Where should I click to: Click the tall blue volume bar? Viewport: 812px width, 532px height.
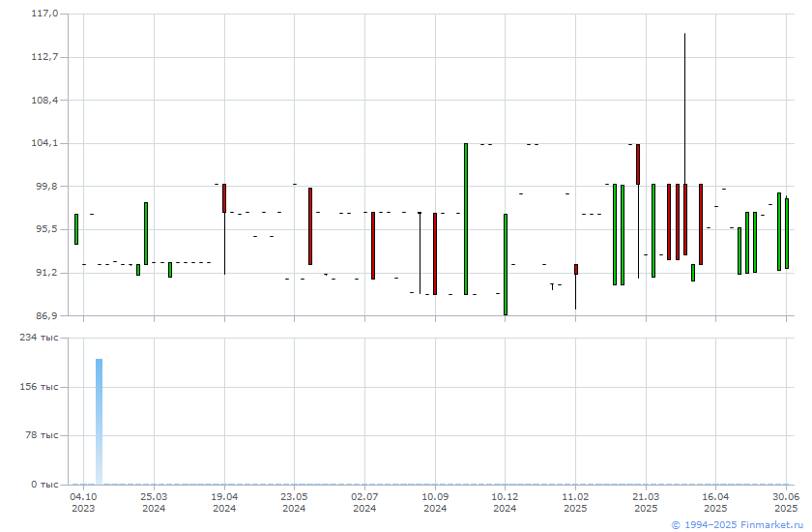99,421
